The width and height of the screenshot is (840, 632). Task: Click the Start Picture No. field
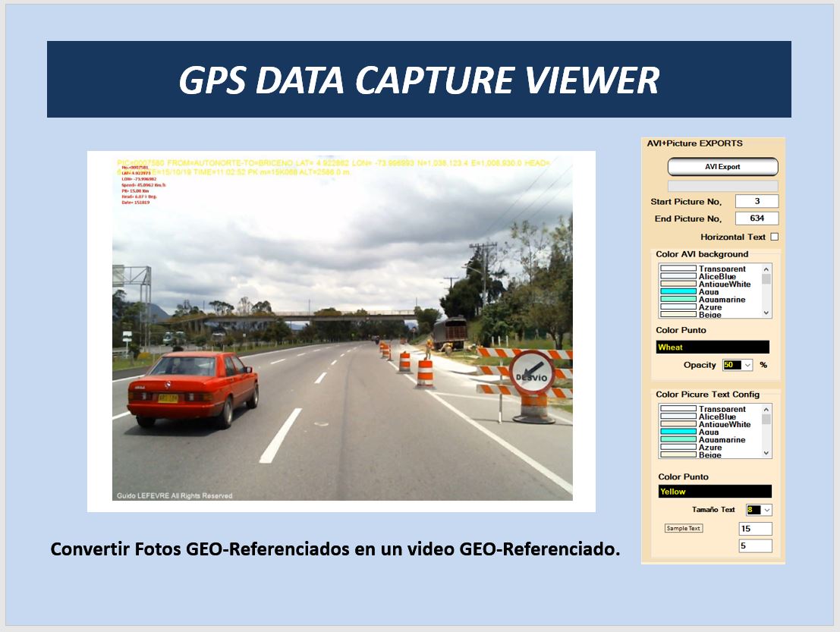[756, 201]
